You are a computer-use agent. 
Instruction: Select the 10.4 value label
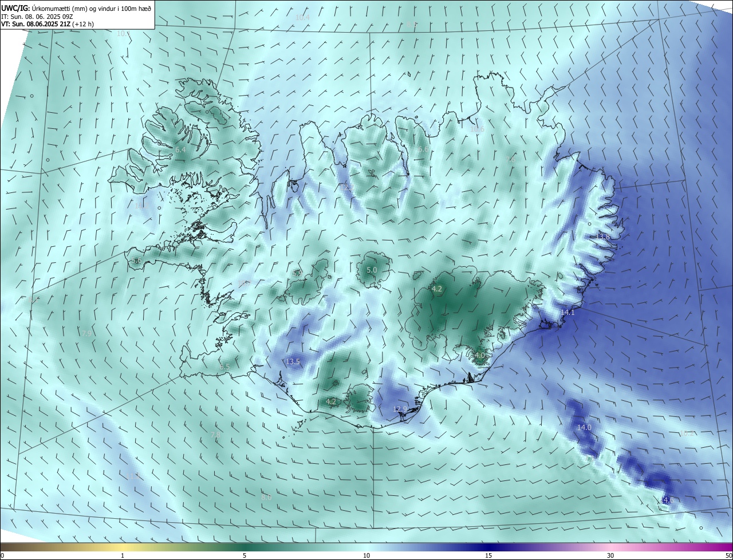click(x=302, y=18)
